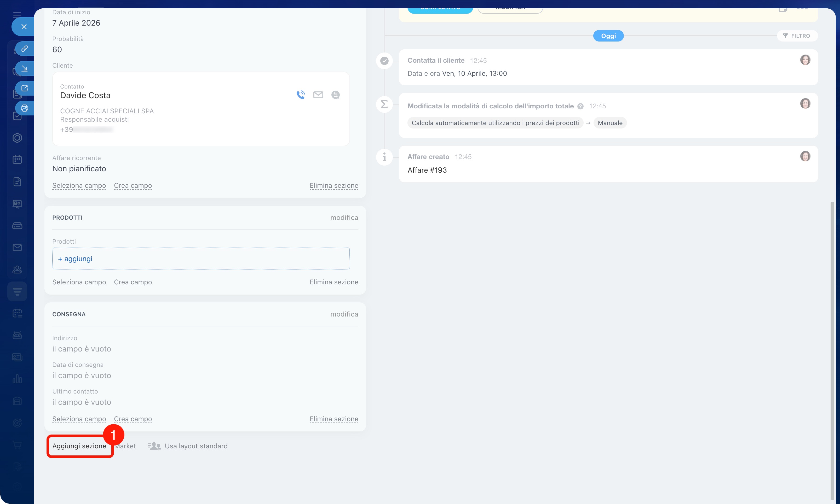
Task: Click the phone call icon for Davide Costa
Action: [x=300, y=95]
